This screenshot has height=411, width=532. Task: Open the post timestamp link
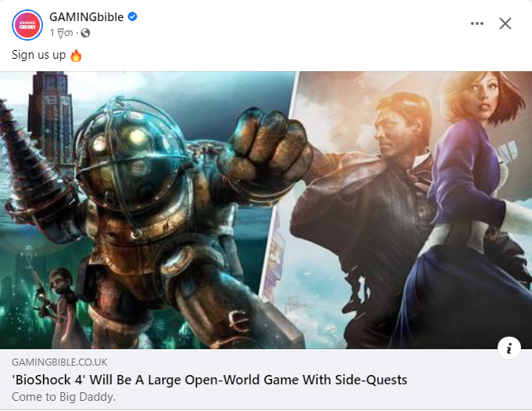61,33
